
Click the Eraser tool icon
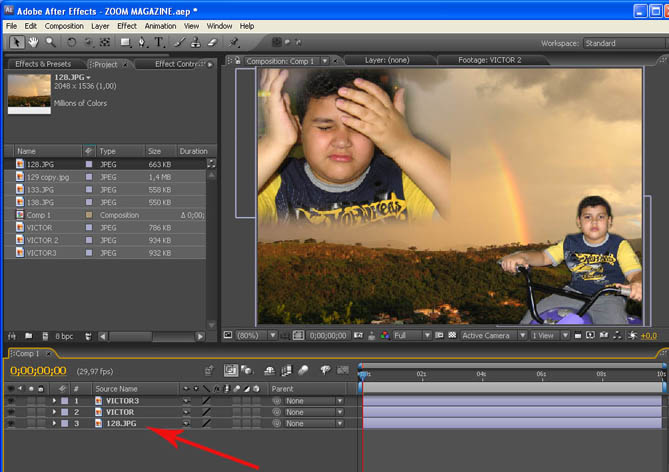(212, 43)
